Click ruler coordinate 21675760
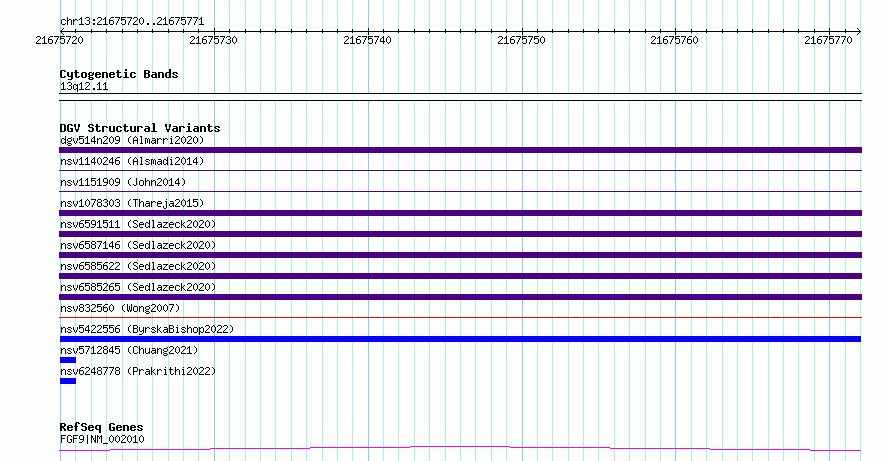This screenshot has height=461, width=890. (674, 40)
